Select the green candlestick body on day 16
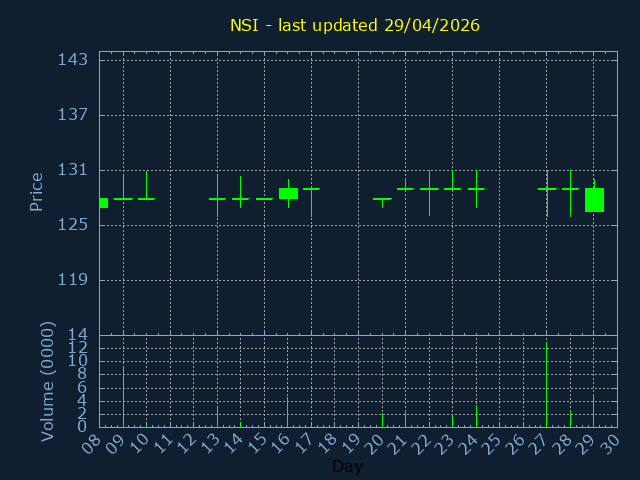Image resolution: width=640 pixels, height=480 pixels. [x=288, y=193]
